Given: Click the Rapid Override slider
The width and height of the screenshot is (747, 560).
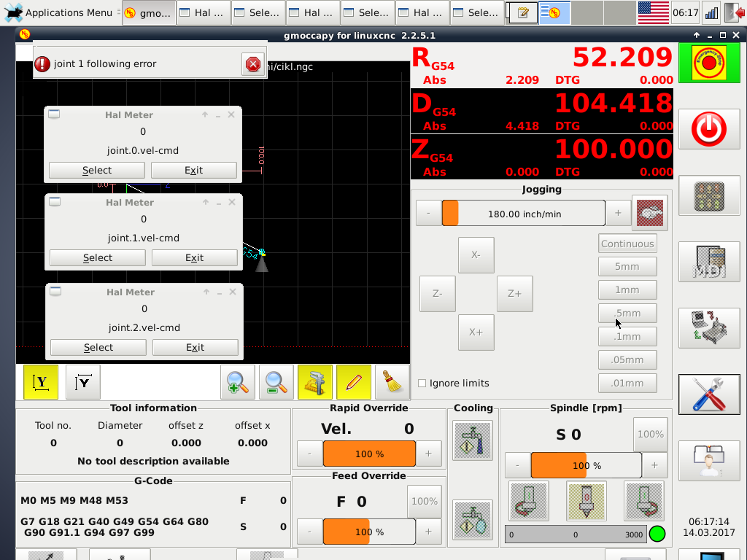Looking at the screenshot, I should pos(369,454).
